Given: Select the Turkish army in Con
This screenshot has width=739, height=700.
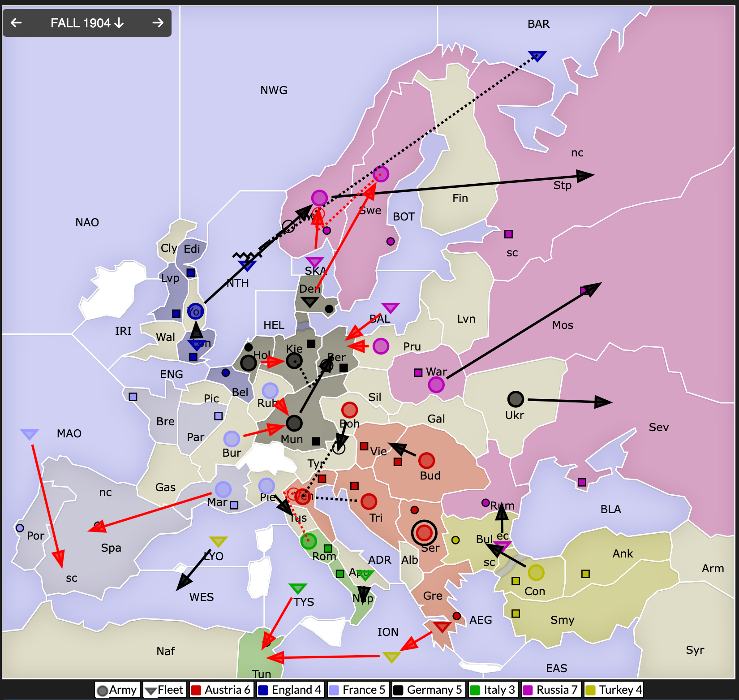Looking at the screenshot, I should (536, 572).
